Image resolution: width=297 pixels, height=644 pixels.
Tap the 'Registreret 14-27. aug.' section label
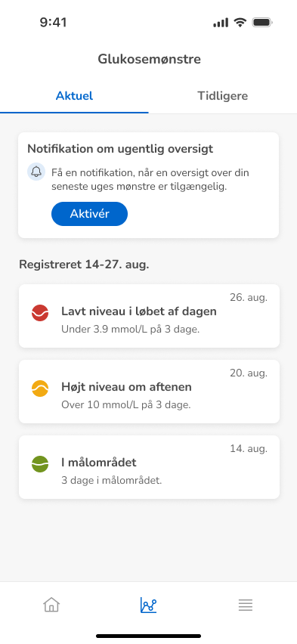click(84, 265)
